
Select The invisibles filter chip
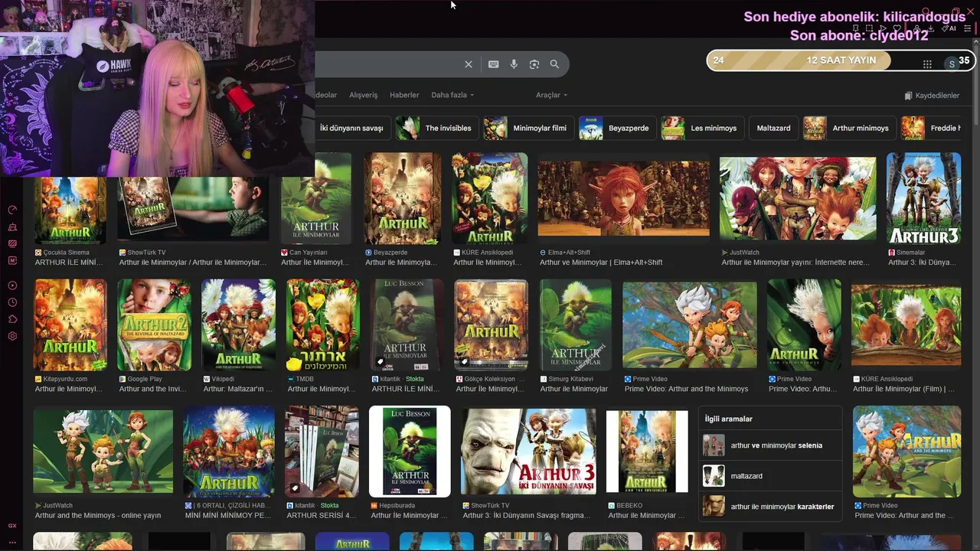tap(436, 128)
